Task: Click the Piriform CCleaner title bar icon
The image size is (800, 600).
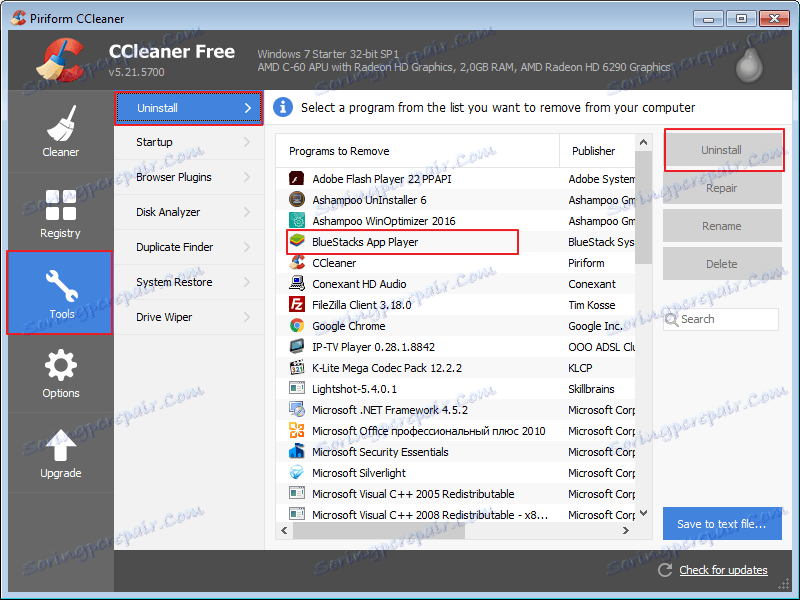Action: pos(18,18)
